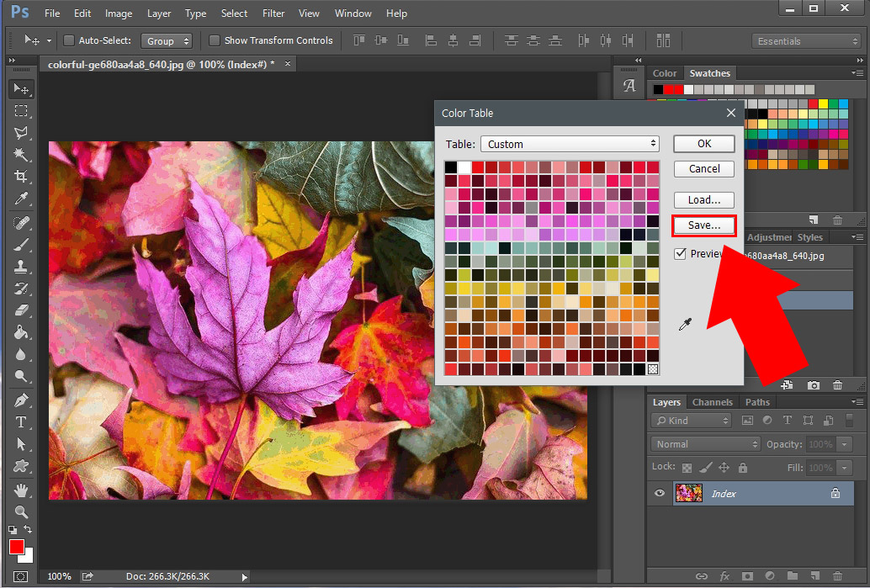Select the Polygonal Lasso tool
The height and width of the screenshot is (588, 870).
[x=21, y=133]
